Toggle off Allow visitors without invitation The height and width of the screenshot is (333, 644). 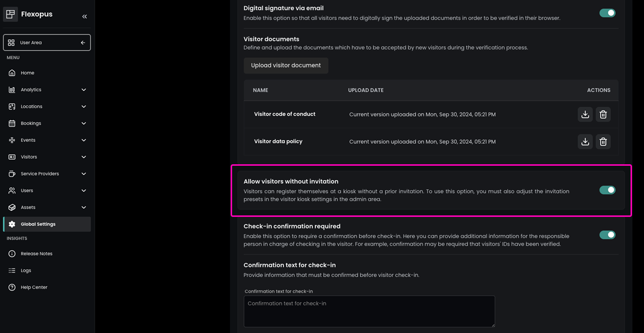607,190
